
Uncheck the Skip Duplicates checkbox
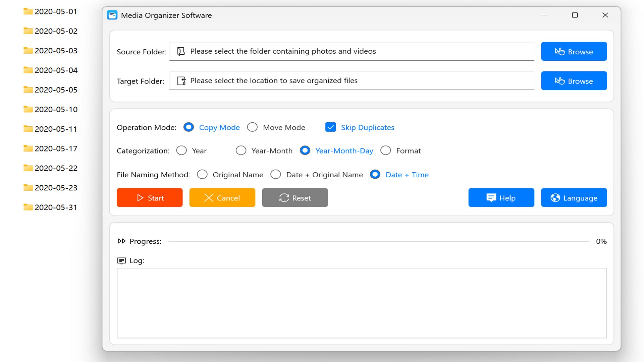(330, 127)
